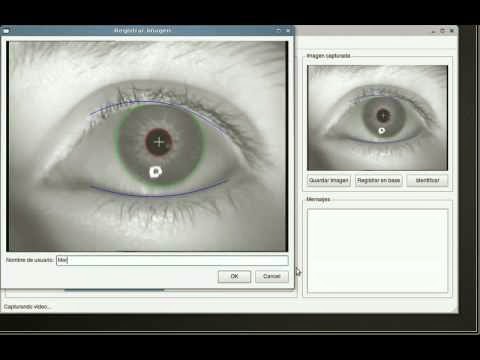This screenshot has width=480, height=360.
Task: Minimize the main window behind the dialog
Action: [434, 31]
